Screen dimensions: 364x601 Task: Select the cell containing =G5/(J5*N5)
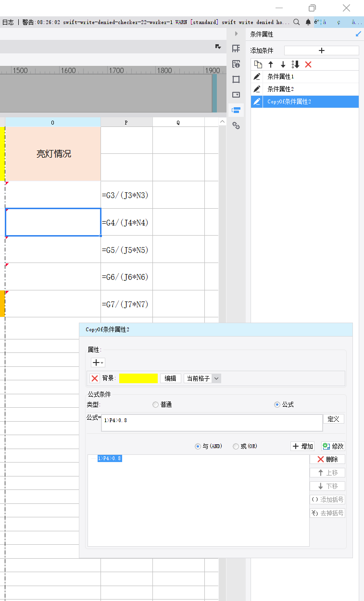[x=126, y=249]
